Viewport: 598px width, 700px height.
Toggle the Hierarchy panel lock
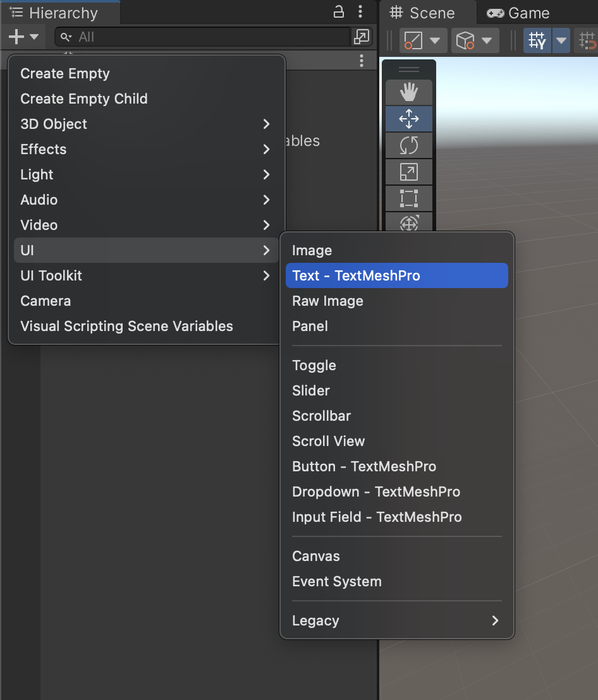click(x=339, y=12)
